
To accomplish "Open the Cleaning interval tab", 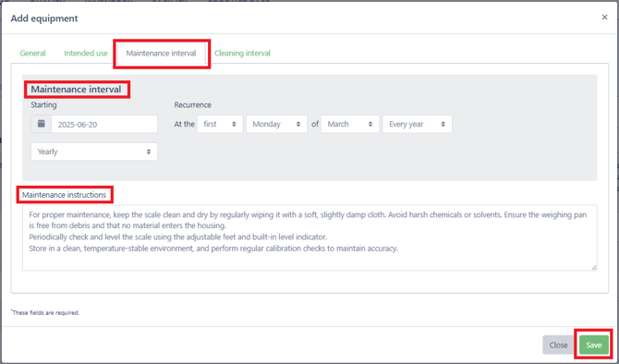I will pyautogui.click(x=242, y=54).
